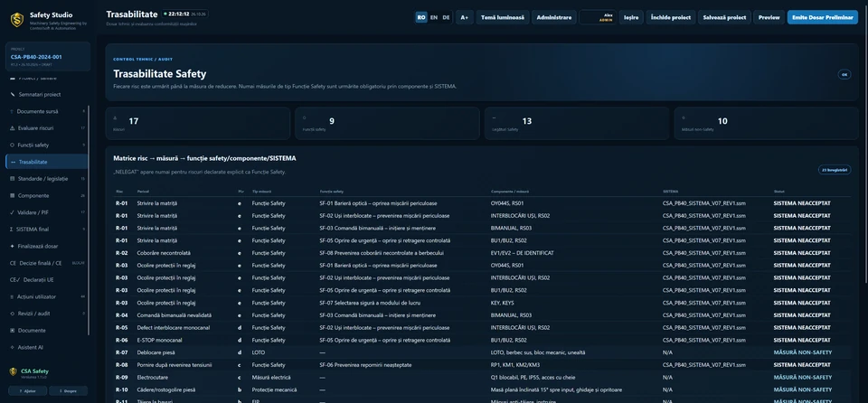Click the Închide proiect button
This screenshot has width=868, height=403.
coord(670,17)
